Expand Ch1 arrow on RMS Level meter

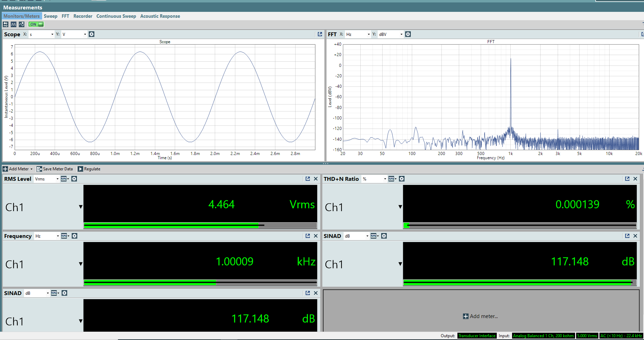[81, 207]
